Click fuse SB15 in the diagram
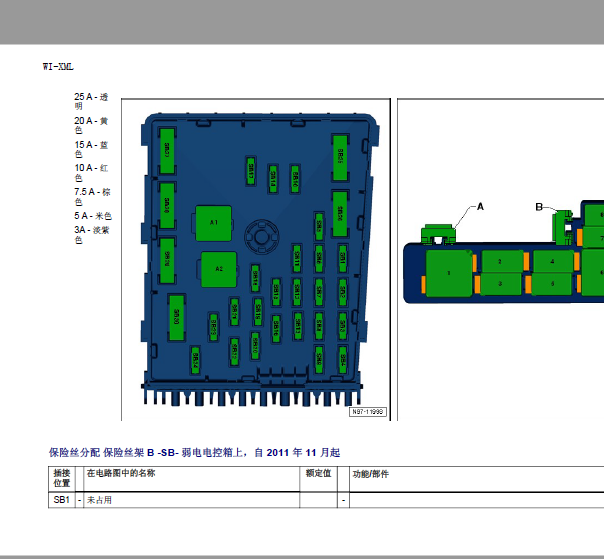 tap(276, 292)
